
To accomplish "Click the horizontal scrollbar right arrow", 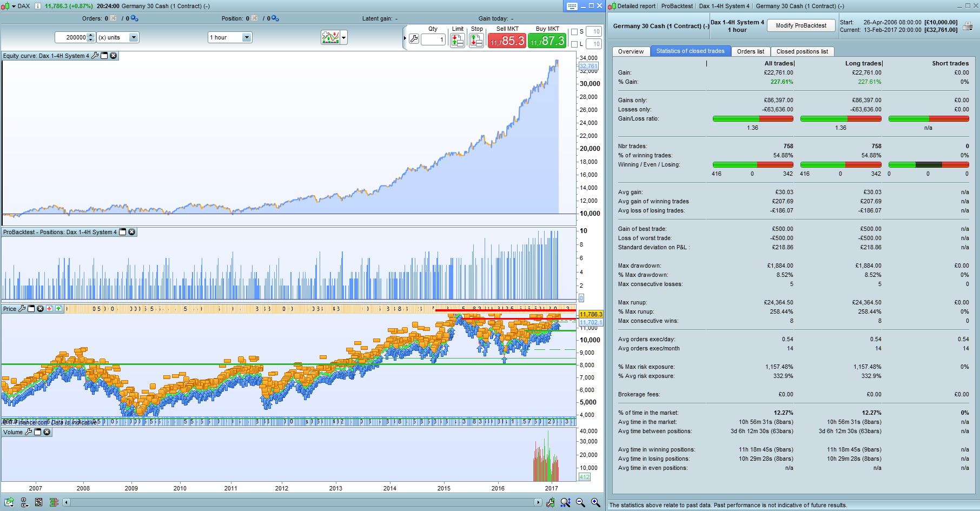I will pyautogui.click(x=538, y=502).
